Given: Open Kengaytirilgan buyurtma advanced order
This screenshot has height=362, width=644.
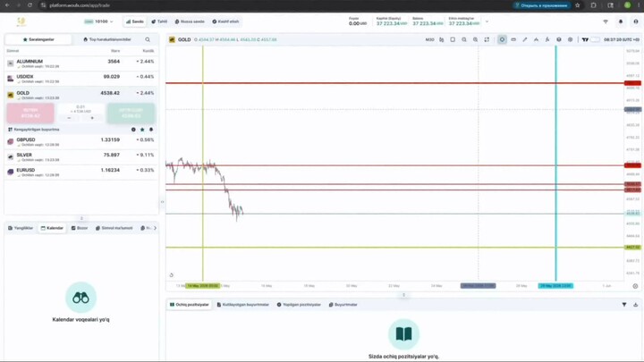Looking at the screenshot, I should tap(34, 130).
